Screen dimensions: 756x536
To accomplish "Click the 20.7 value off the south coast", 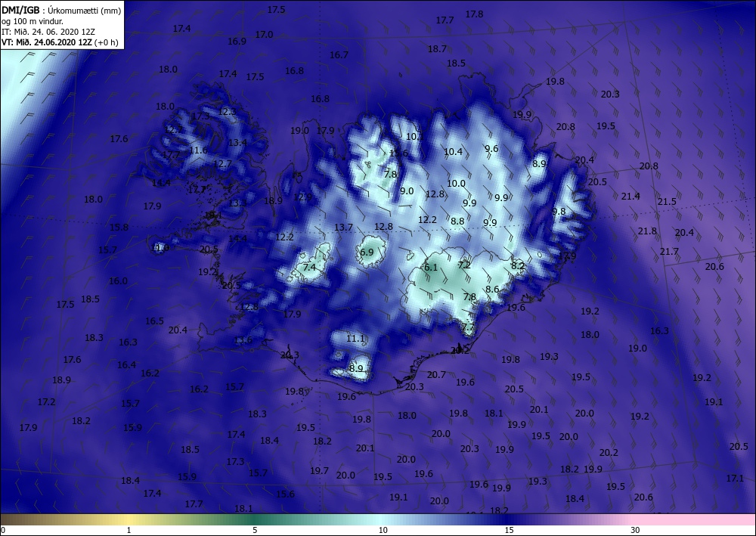I will tap(436, 374).
